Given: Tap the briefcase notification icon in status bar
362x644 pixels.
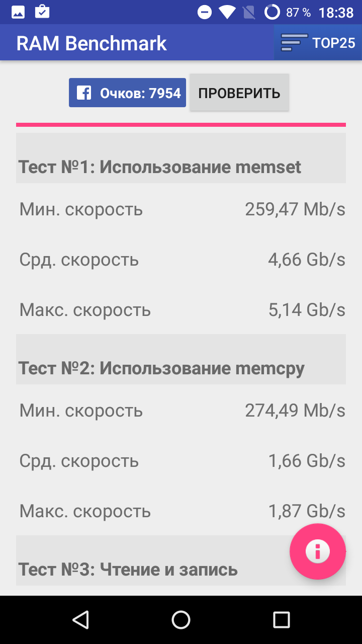Looking at the screenshot, I should click(42, 12).
